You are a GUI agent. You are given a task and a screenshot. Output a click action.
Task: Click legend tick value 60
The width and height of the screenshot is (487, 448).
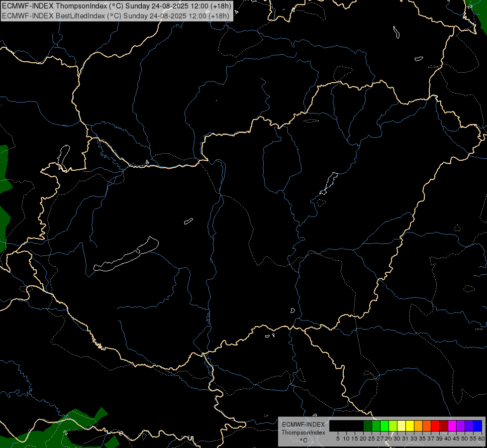[481, 439]
